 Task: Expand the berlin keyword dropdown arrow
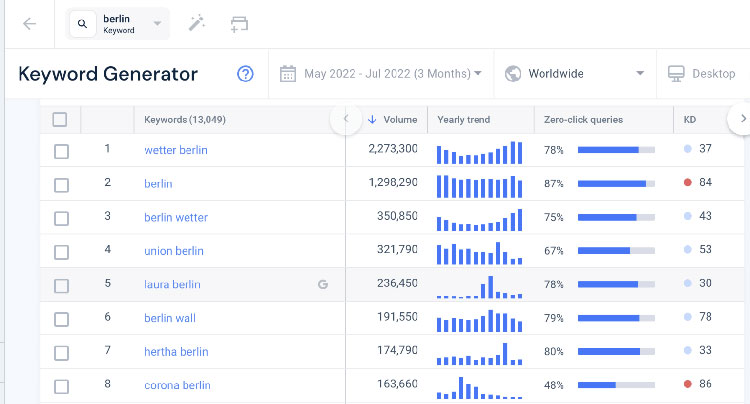pos(157,23)
